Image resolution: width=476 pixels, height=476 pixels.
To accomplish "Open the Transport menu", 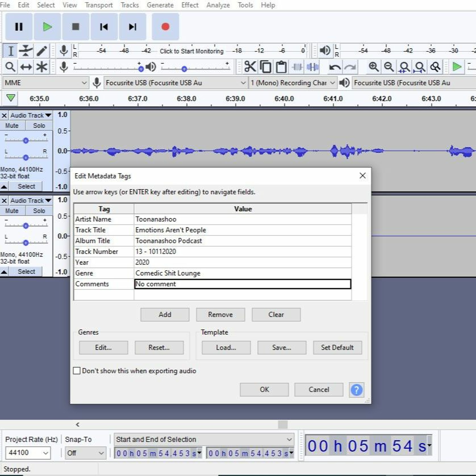I will (x=99, y=5).
